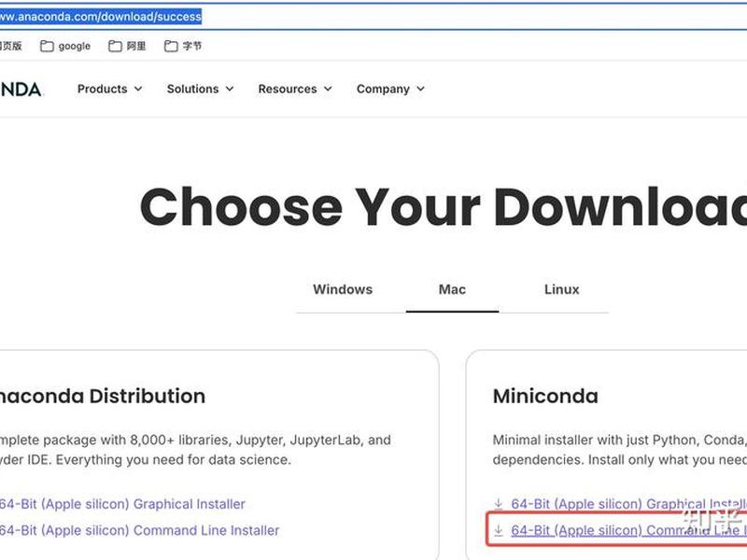
Task: Go to the Anaconda logo homepage
Action: pyautogui.click(x=21, y=90)
